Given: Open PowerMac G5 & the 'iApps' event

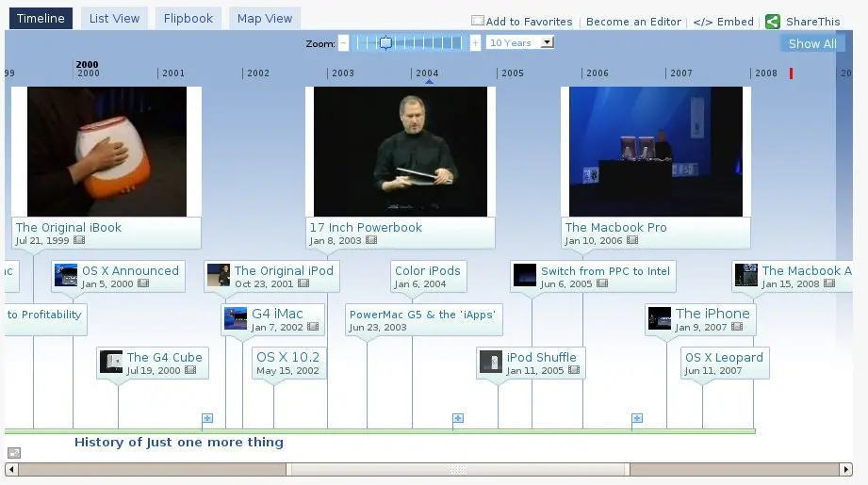Looking at the screenshot, I should click(x=423, y=319).
